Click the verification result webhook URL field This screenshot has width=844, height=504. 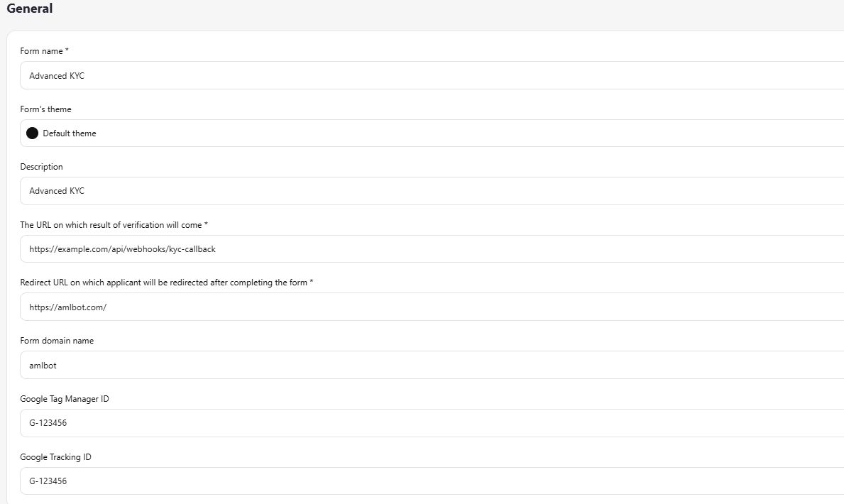click(426, 249)
